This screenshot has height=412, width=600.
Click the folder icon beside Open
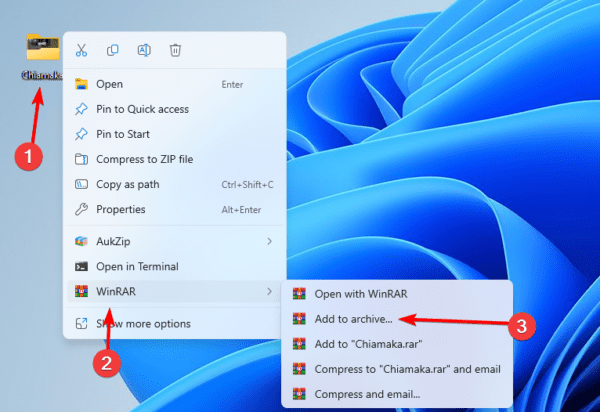click(x=81, y=84)
